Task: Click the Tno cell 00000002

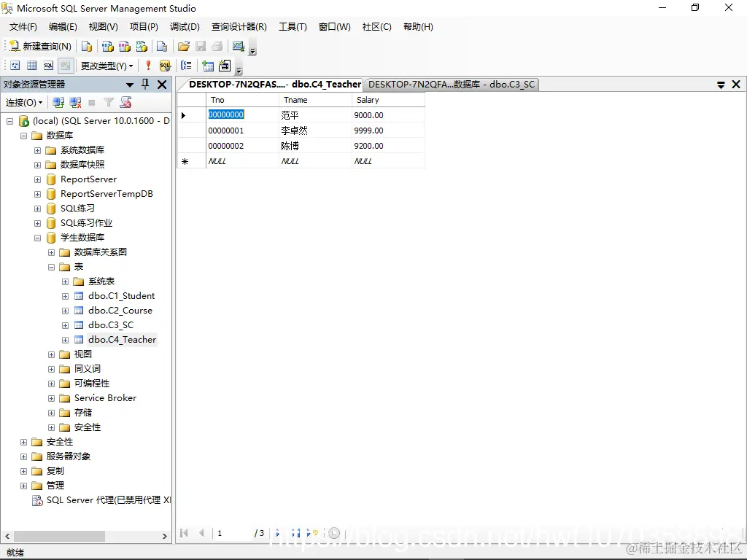Action: pyautogui.click(x=242, y=146)
